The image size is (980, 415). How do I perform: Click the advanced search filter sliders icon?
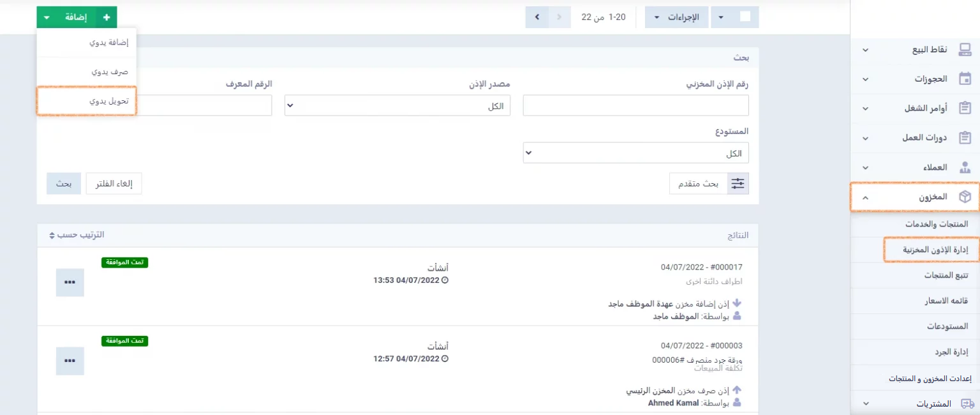[x=738, y=184]
